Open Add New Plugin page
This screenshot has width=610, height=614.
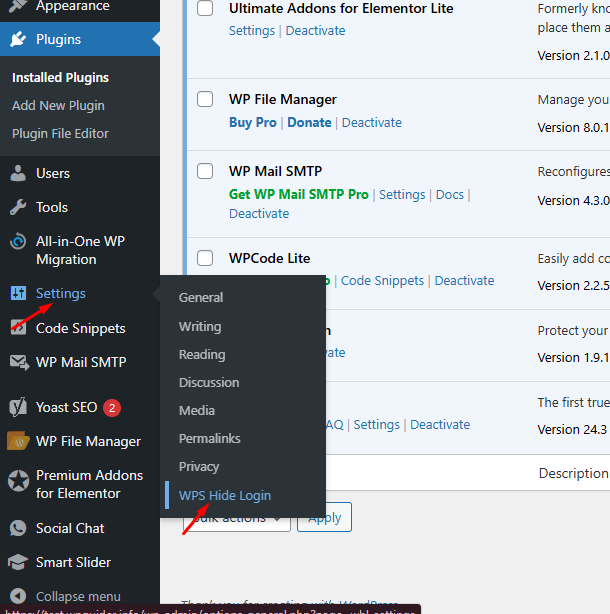pyautogui.click(x=58, y=105)
